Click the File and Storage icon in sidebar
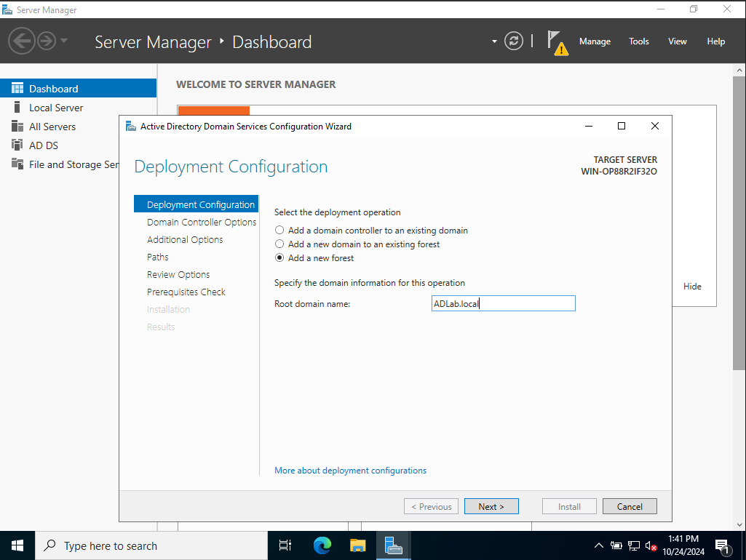The height and width of the screenshot is (560, 746). [17, 164]
